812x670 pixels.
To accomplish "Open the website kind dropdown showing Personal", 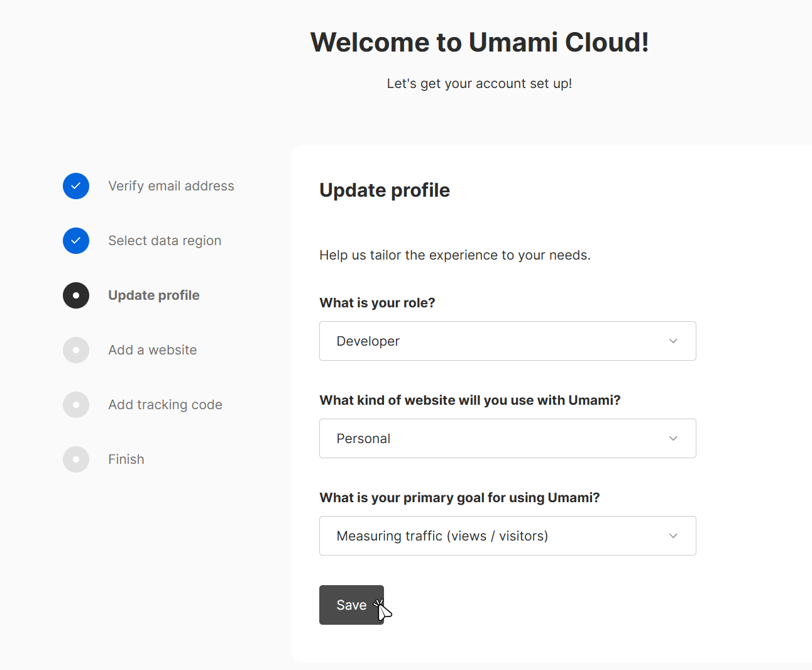I will [x=497, y=439].
